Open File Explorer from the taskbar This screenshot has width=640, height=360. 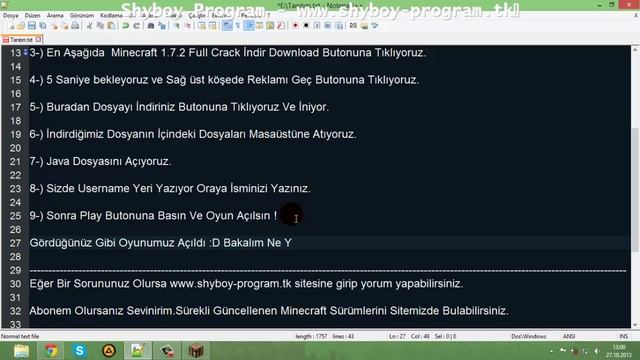tap(21, 351)
